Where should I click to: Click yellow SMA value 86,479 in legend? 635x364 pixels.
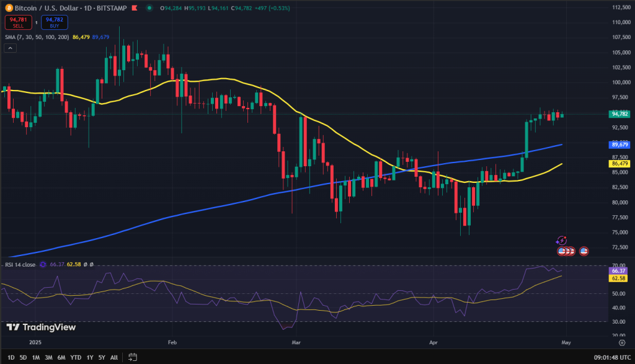click(x=81, y=37)
